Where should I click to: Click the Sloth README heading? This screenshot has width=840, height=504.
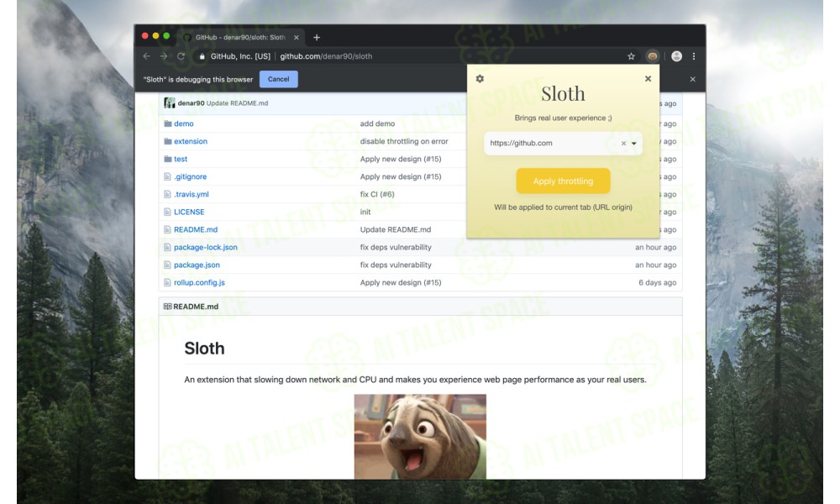coord(205,349)
